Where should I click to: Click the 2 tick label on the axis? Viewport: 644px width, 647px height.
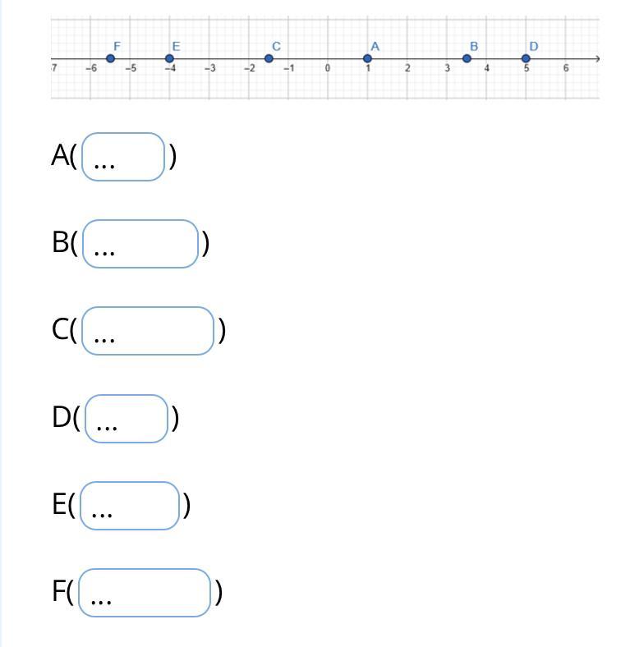[407, 68]
